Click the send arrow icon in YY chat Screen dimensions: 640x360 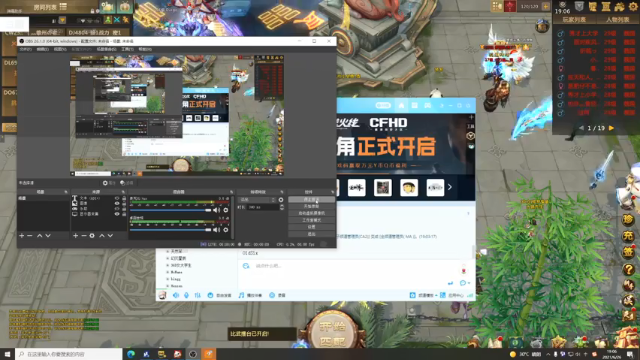(450, 283)
